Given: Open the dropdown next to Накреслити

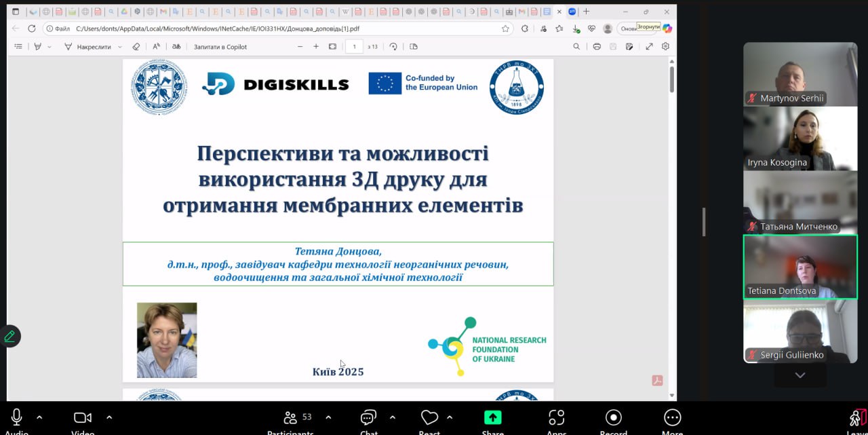Looking at the screenshot, I should [x=120, y=47].
